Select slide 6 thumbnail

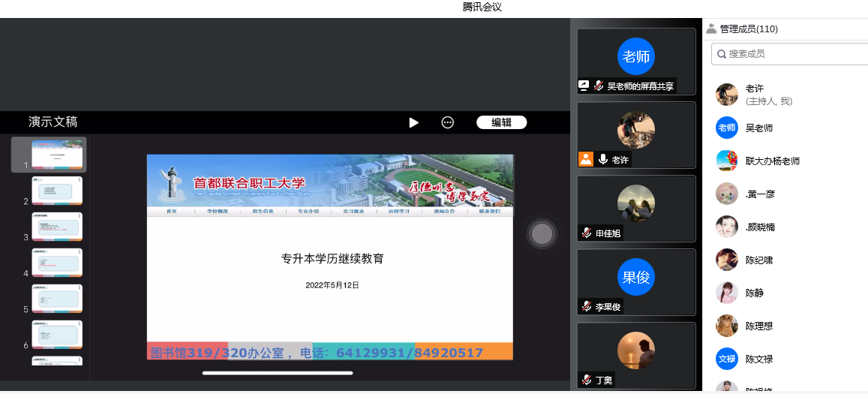pos(57,335)
